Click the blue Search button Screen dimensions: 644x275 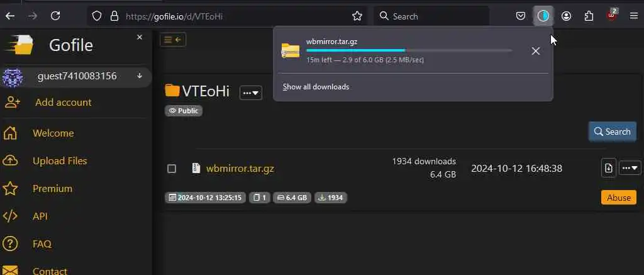[x=613, y=132]
